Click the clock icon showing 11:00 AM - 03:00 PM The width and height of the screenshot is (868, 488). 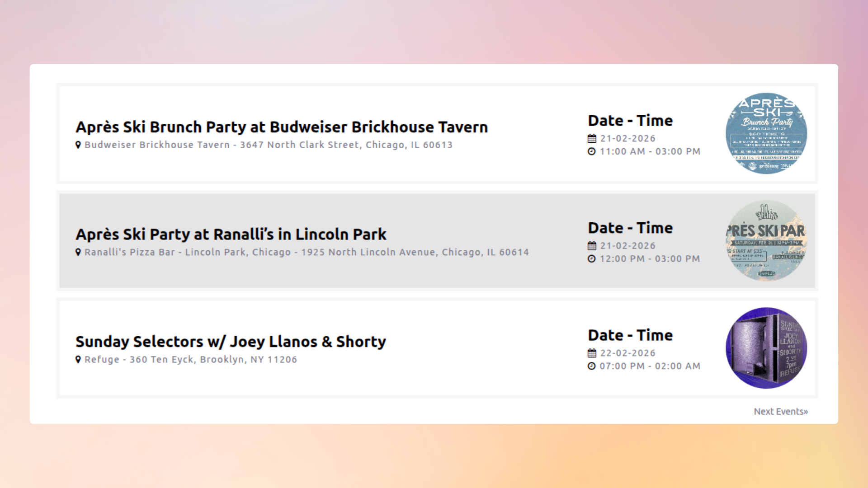point(591,152)
